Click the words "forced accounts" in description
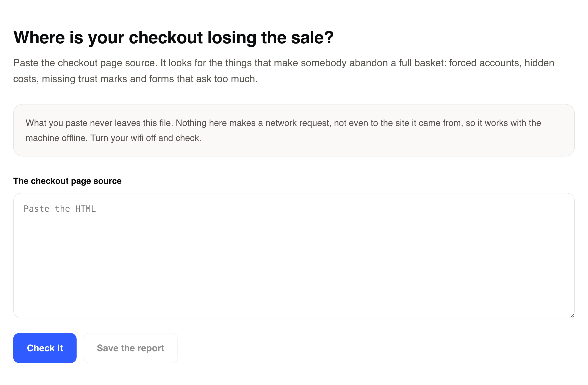 point(485,63)
